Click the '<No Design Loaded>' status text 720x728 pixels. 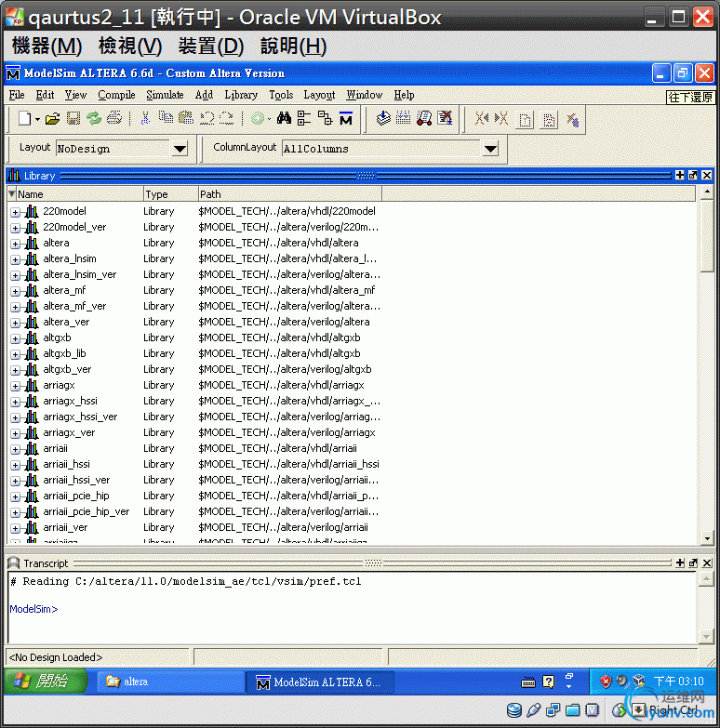coord(56,657)
